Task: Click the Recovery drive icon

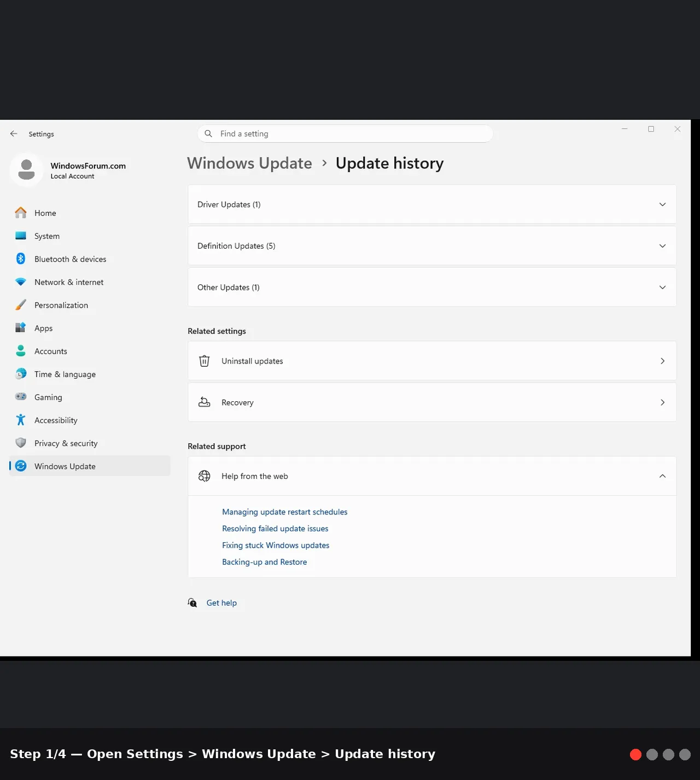Action: click(204, 403)
